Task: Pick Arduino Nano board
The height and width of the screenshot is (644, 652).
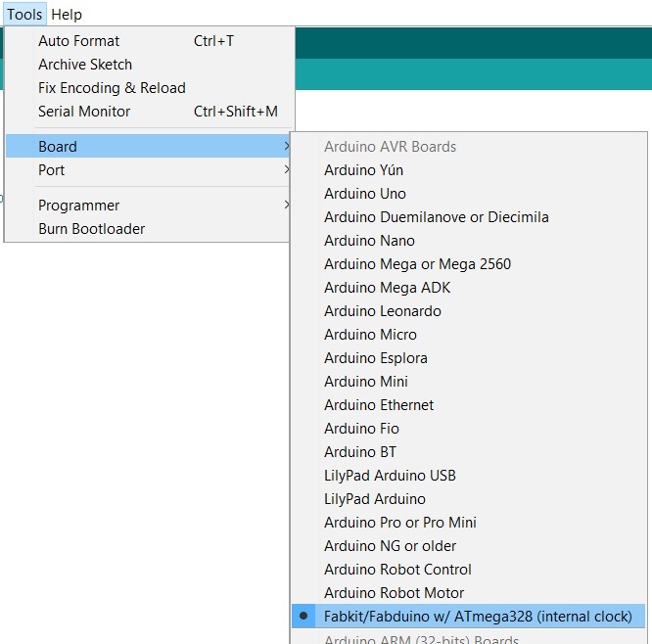Action: pos(369,241)
